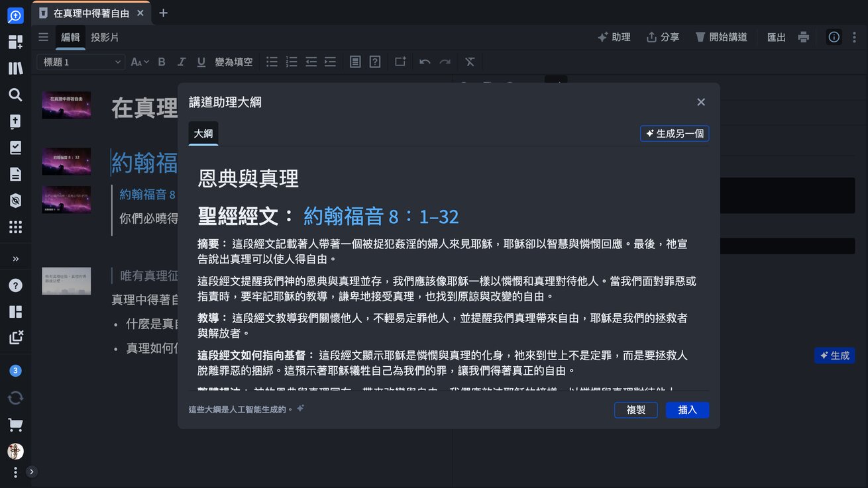The image size is (868, 488).
Task: Click the Library books icon in sidebar
Action: point(15,68)
